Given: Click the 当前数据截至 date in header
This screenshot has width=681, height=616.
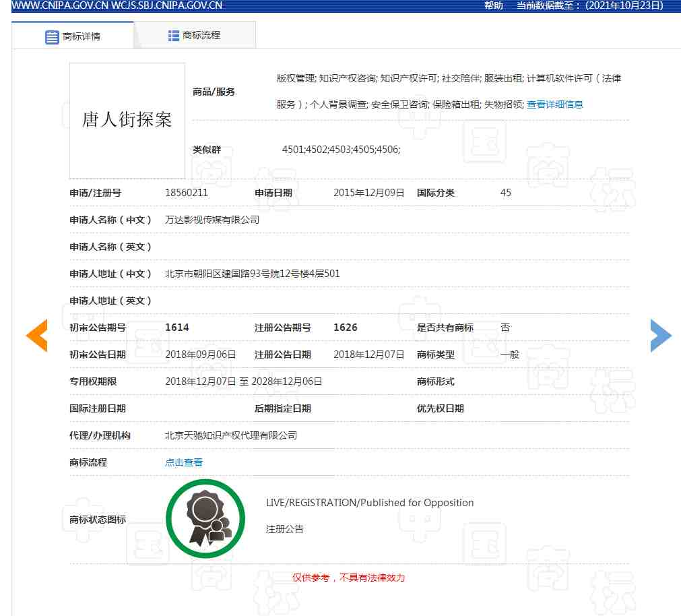Looking at the screenshot, I should [x=590, y=5].
